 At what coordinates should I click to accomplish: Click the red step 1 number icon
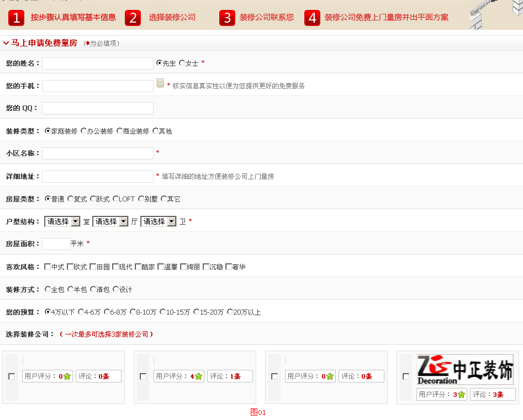click(x=15, y=18)
